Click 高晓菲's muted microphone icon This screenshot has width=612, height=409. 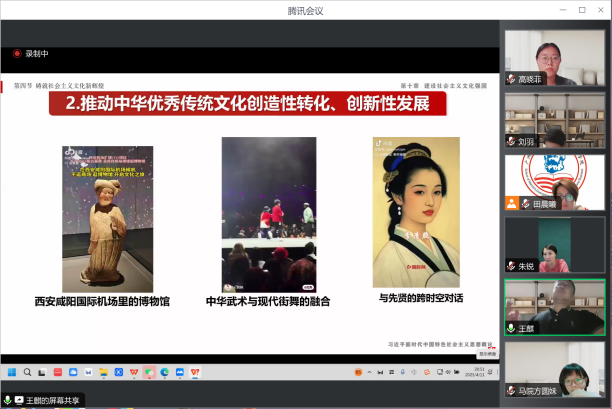tap(511, 79)
